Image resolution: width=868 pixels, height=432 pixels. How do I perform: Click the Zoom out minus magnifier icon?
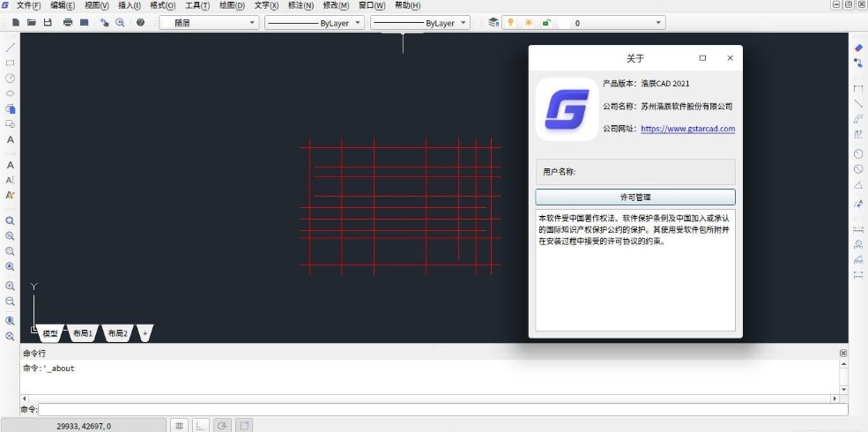[x=10, y=302]
